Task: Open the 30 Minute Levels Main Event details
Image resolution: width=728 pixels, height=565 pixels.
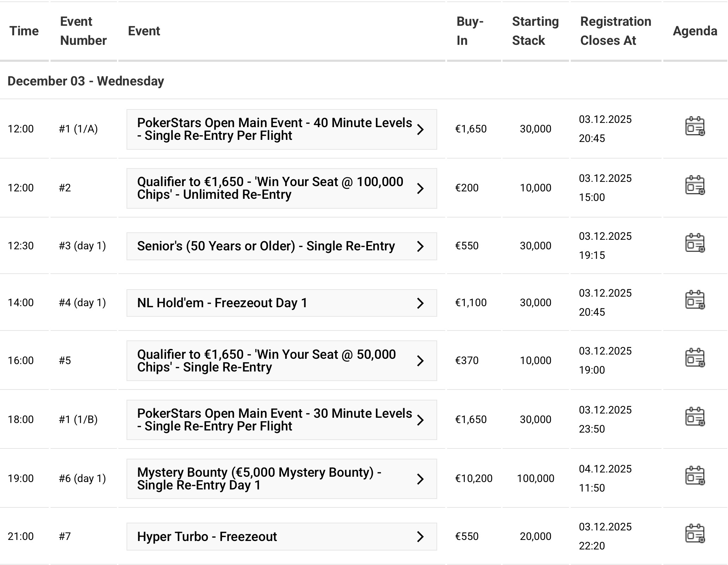Action: tap(274, 420)
